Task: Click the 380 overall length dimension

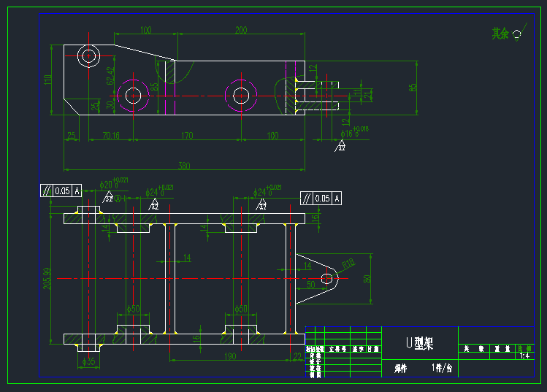Action: (184, 165)
